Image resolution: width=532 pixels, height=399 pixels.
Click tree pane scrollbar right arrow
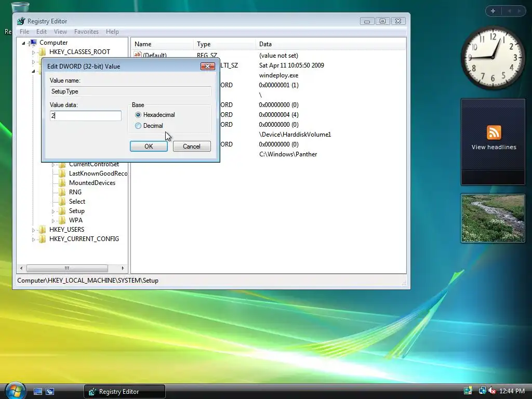pos(123,269)
